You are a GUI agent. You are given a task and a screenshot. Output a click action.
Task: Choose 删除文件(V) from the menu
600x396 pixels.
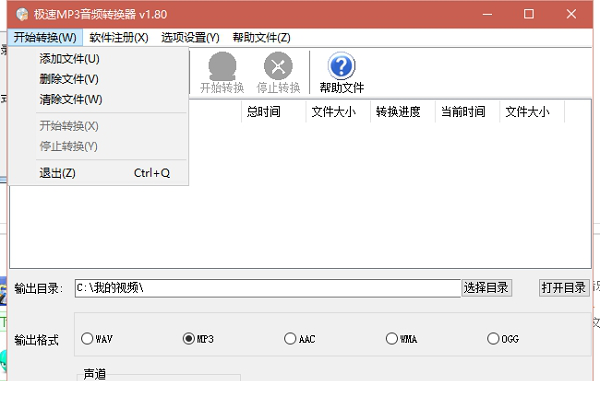[98, 79]
